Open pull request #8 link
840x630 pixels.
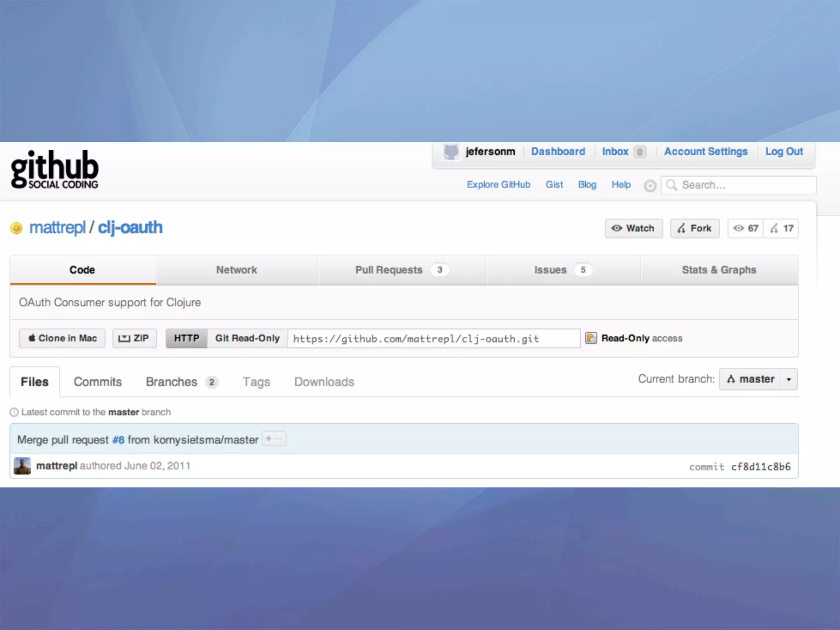pos(118,440)
